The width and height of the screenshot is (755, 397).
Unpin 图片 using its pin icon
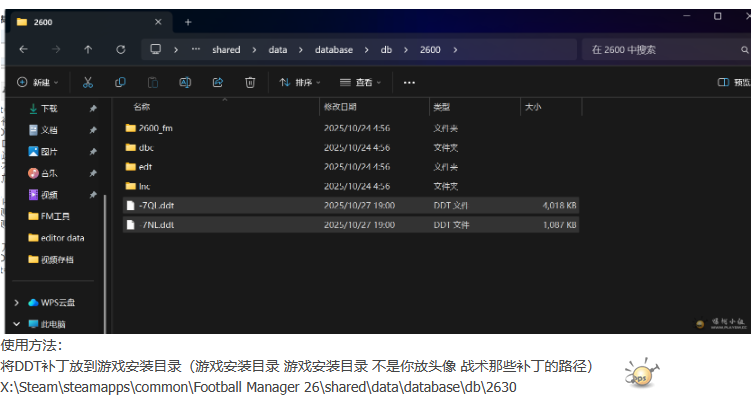[x=93, y=152]
